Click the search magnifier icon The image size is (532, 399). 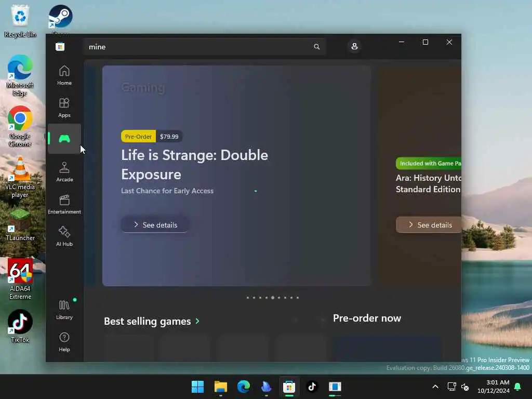[x=316, y=47]
